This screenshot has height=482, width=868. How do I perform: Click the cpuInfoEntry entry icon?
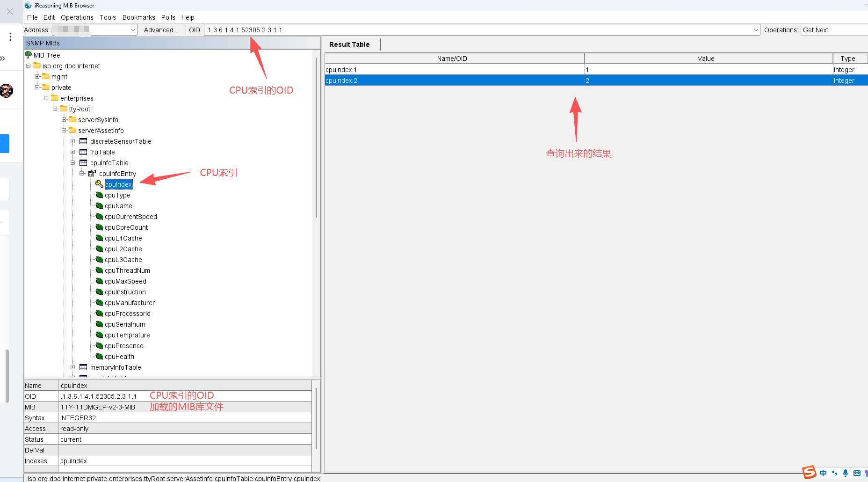pyautogui.click(x=92, y=173)
